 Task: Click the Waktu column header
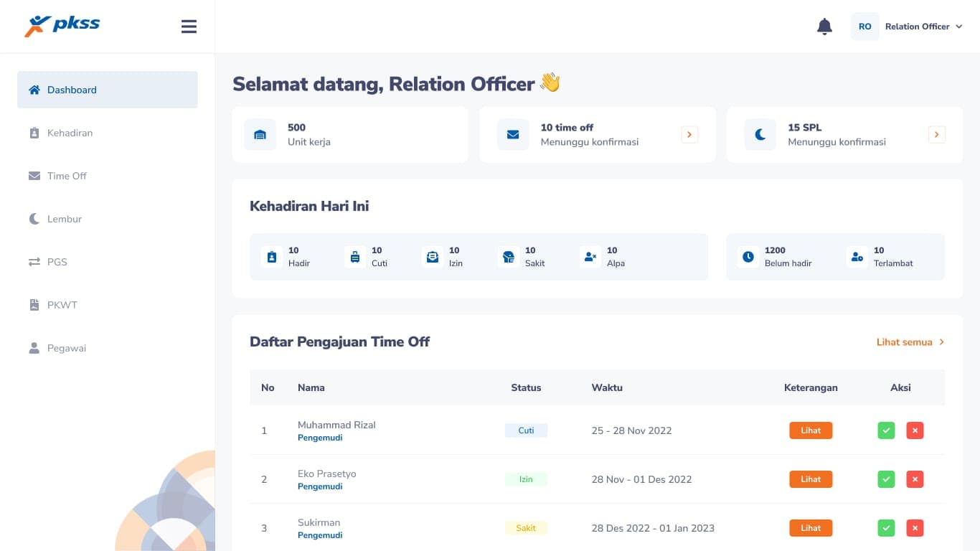(x=607, y=387)
